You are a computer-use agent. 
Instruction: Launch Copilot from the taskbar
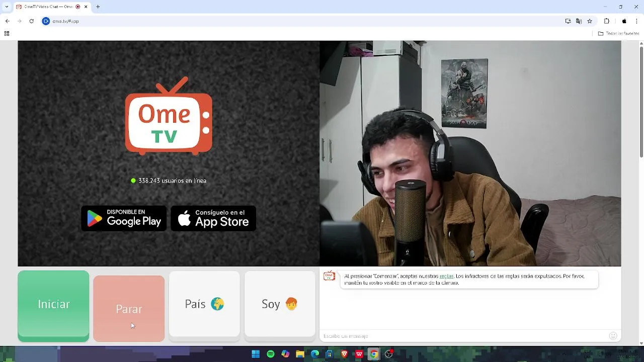[x=285, y=354]
